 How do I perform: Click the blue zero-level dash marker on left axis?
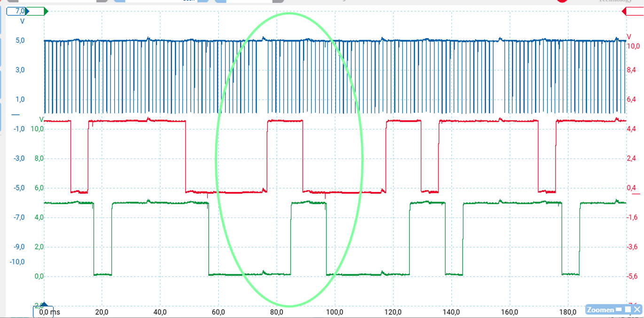pyautogui.click(x=16, y=115)
